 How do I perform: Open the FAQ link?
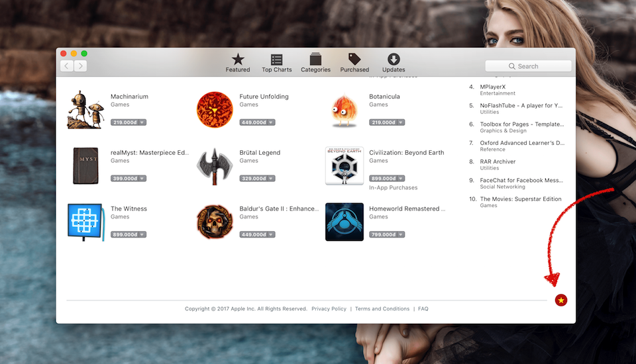coord(423,309)
